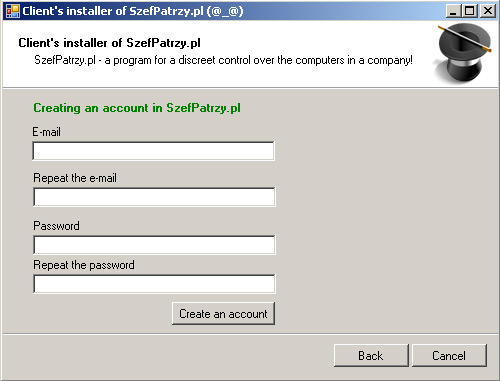Click the Password label text
500x381 pixels.
click(56, 226)
